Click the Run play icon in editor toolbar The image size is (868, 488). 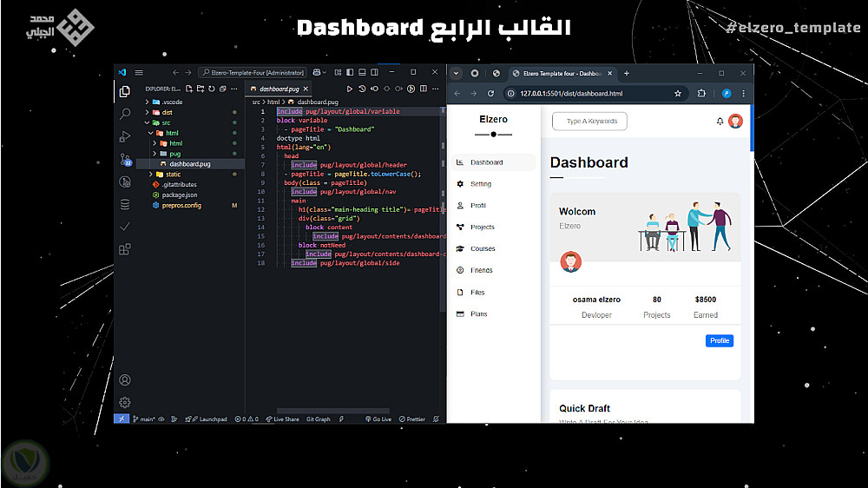pos(349,89)
